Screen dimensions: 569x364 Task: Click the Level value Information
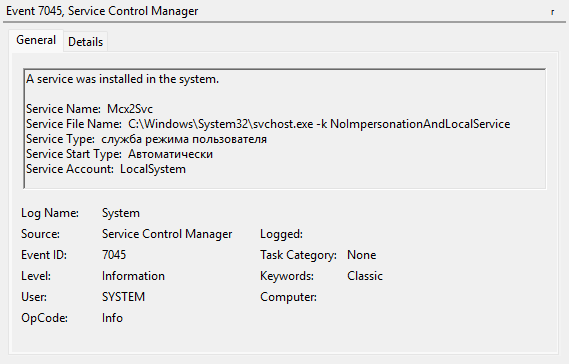coord(133,276)
